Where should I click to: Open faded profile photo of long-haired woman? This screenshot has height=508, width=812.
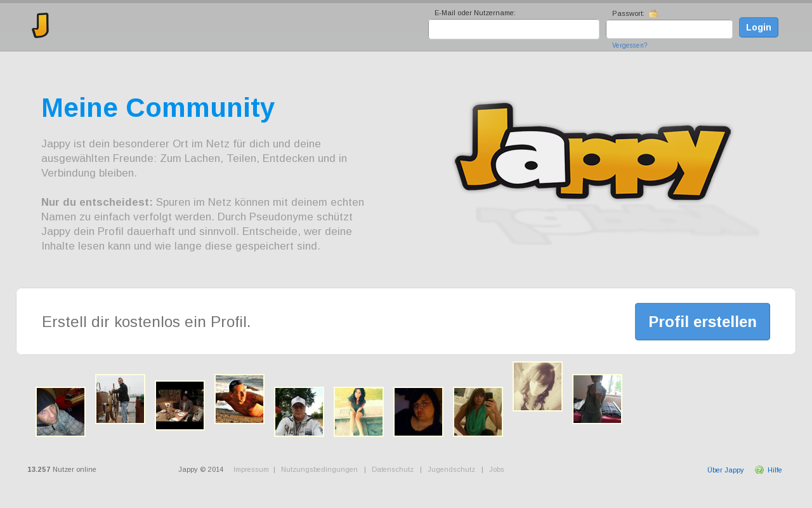click(x=537, y=386)
